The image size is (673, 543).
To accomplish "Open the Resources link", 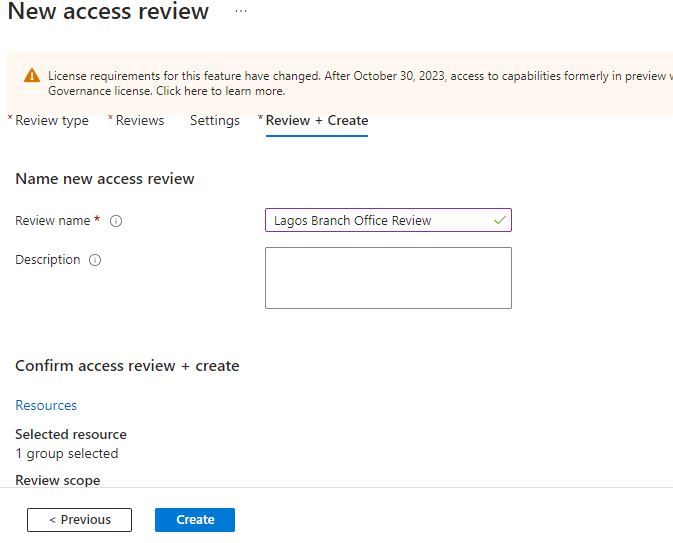I will click(x=46, y=405).
